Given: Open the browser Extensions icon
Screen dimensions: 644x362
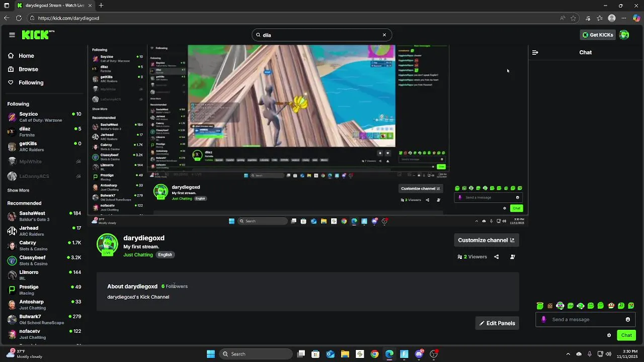Looking at the screenshot, I should (588, 18).
